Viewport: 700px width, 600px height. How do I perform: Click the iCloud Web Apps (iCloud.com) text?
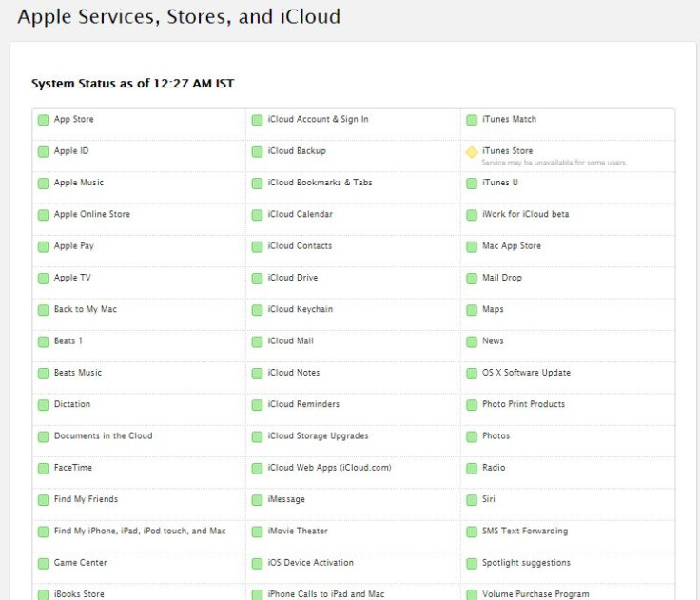tap(329, 468)
